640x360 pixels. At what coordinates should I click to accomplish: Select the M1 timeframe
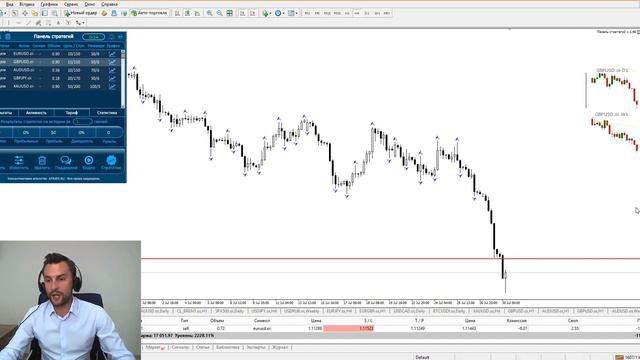click(x=307, y=13)
